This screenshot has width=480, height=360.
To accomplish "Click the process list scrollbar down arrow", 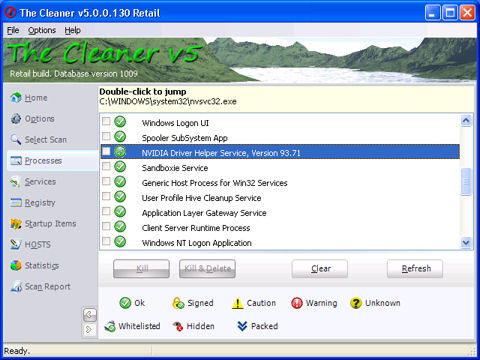I will click(466, 243).
